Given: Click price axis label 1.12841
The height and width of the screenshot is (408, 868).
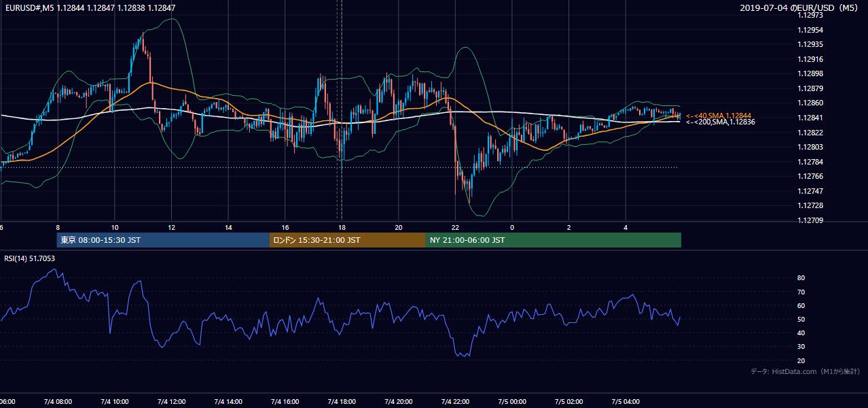Looking at the screenshot, I should tap(810, 118).
